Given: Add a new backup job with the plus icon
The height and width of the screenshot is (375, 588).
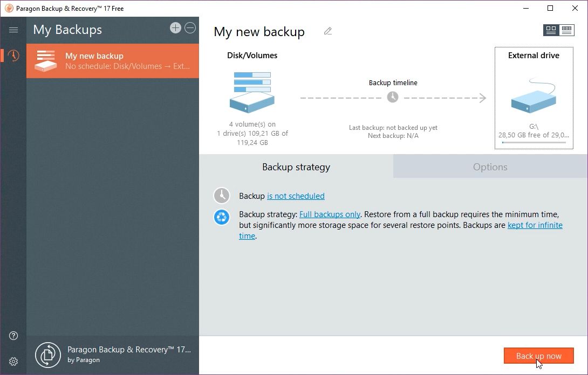Looking at the screenshot, I should 175,28.
